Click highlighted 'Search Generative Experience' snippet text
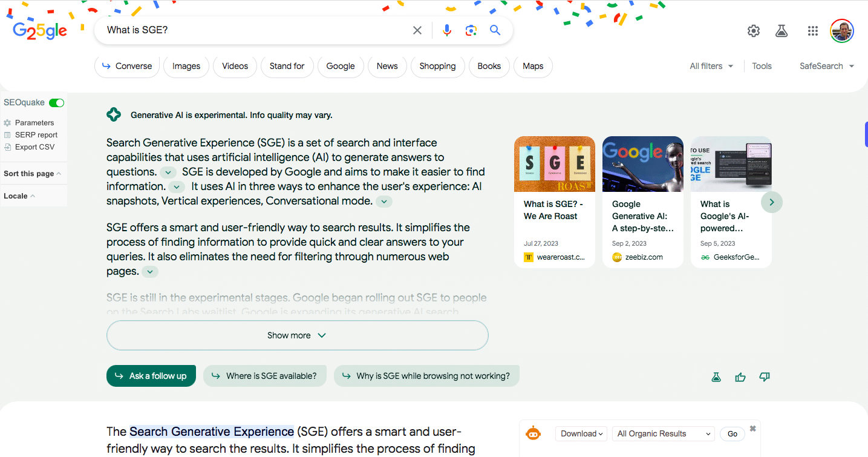 pyautogui.click(x=212, y=432)
